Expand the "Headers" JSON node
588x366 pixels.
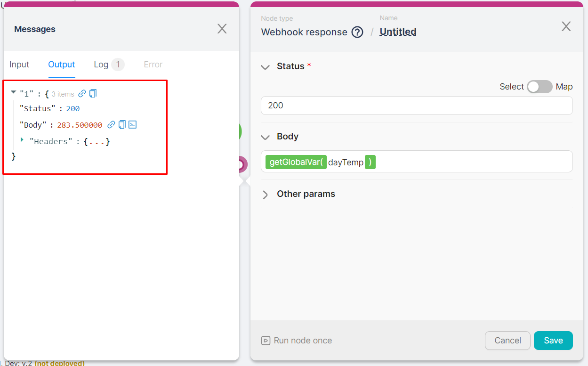22,140
